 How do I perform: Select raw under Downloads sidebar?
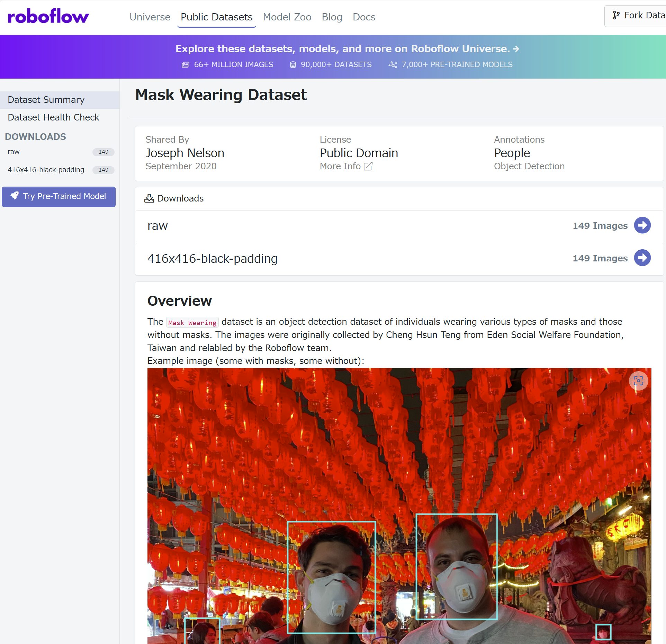(15, 152)
